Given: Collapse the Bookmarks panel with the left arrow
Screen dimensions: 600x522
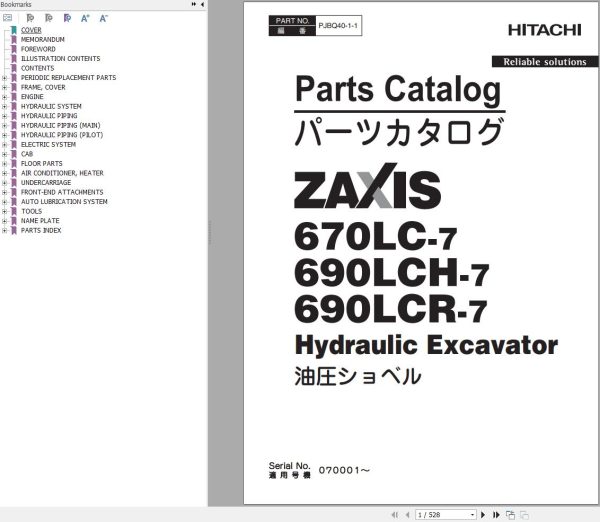Looking at the screenshot, I should 202,4.
